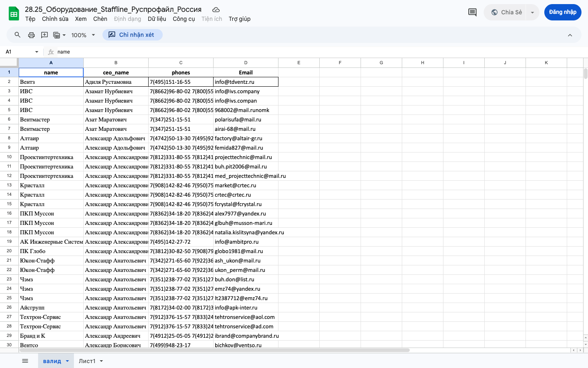Click the vertical scrollbar thumb
Image resolution: width=588 pixels, height=368 pixels.
pyautogui.click(x=586, y=74)
